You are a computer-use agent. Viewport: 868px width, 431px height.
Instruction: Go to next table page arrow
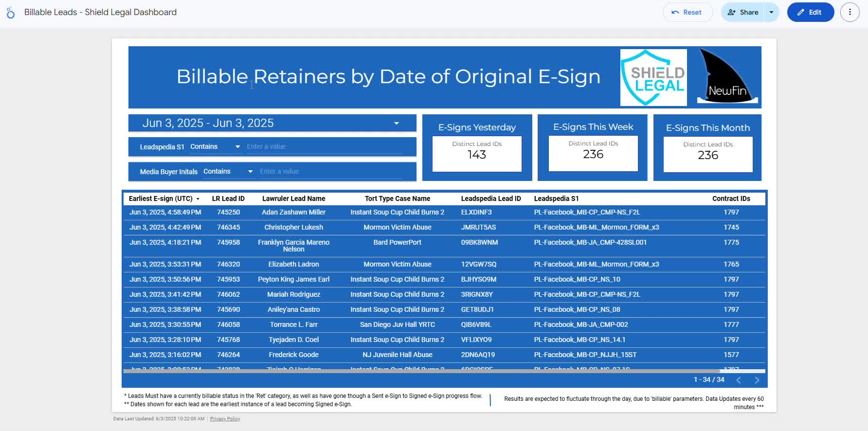[x=757, y=380]
